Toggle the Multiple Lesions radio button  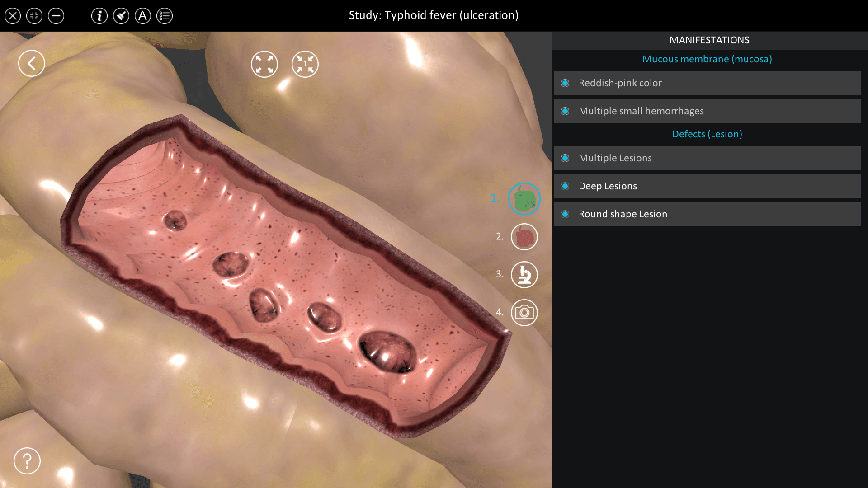click(x=565, y=158)
